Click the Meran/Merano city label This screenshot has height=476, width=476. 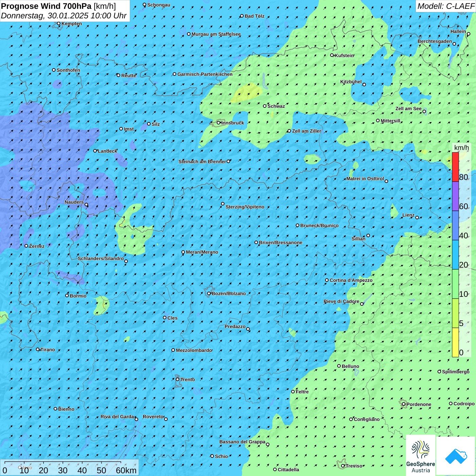click(202, 252)
